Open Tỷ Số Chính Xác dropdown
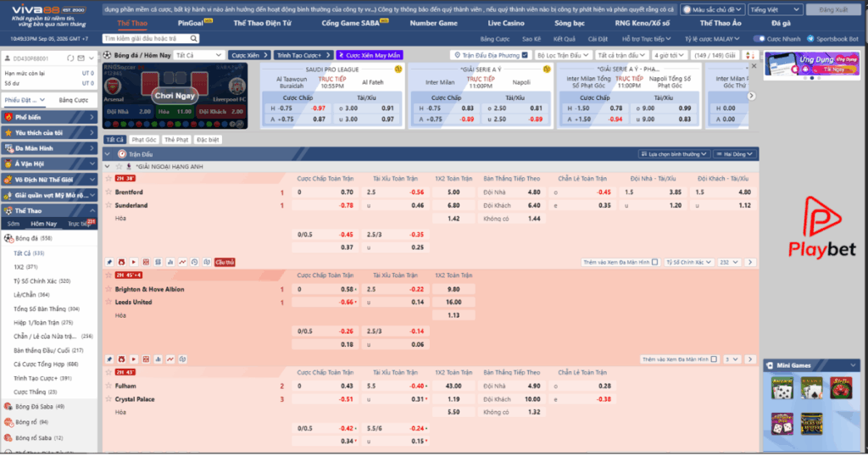This screenshot has width=868, height=456. point(688,262)
